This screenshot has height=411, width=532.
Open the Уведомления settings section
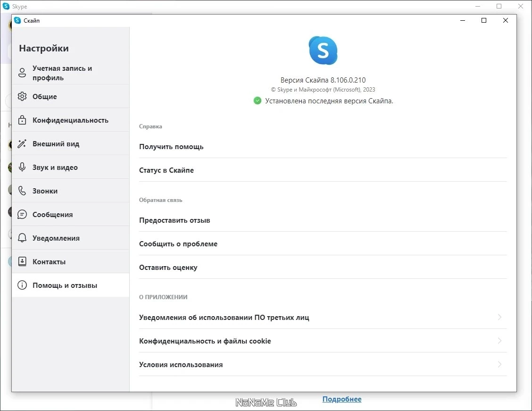pyautogui.click(x=71, y=238)
